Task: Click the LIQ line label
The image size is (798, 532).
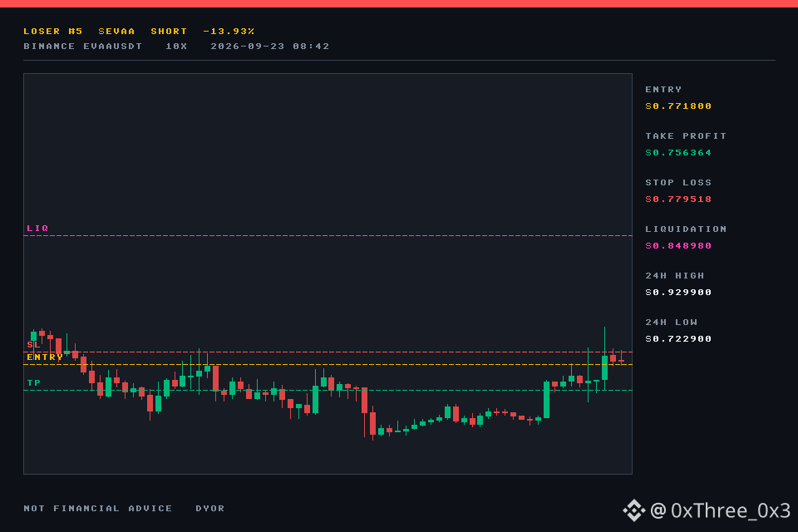Action: pos(37,228)
